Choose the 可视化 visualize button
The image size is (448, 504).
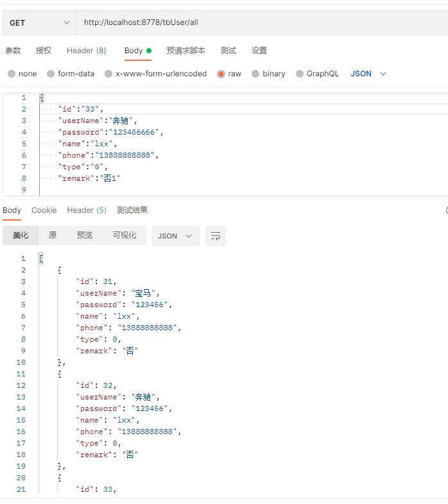tap(125, 235)
